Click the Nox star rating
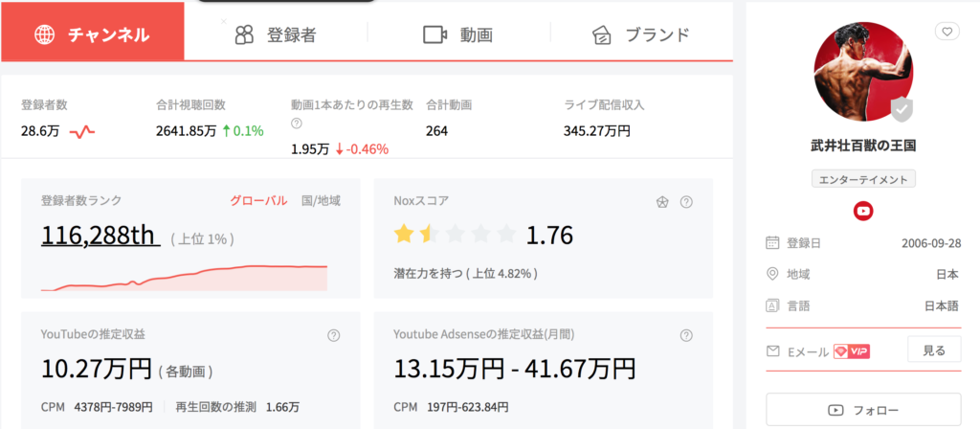The image size is (980, 429). pos(455,236)
